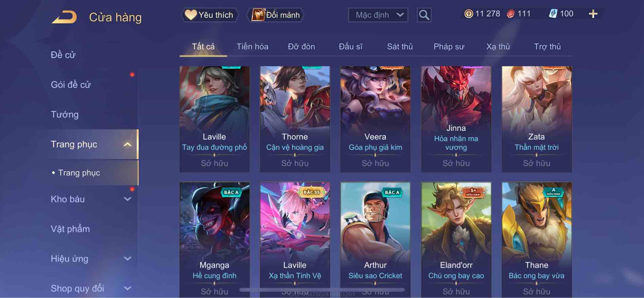The width and height of the screenshot is (644, 298).
Task: Tap the back arrow icon
Action: point(64,17)
